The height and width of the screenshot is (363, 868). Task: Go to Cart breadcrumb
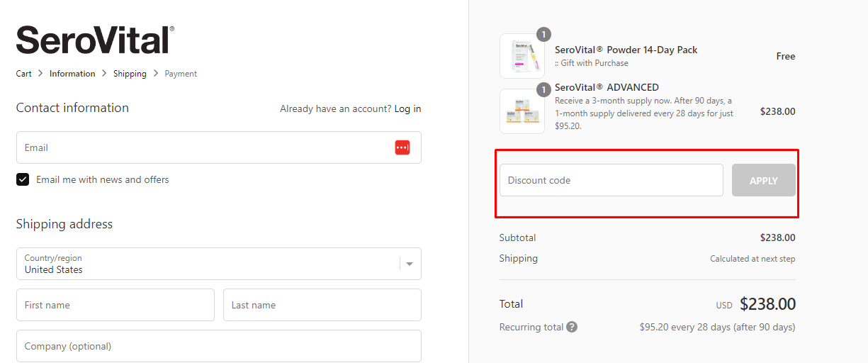click(24, 74)
